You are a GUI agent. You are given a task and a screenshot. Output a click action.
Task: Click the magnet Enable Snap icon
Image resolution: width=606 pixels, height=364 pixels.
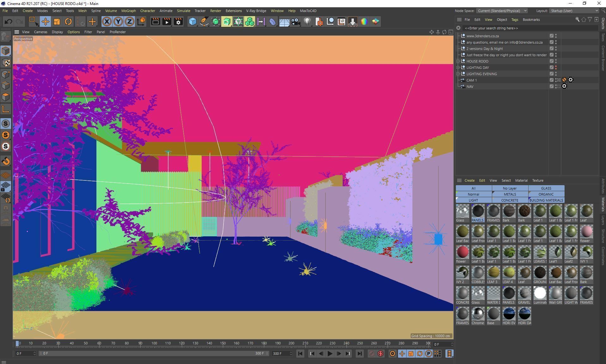[6, 161]
